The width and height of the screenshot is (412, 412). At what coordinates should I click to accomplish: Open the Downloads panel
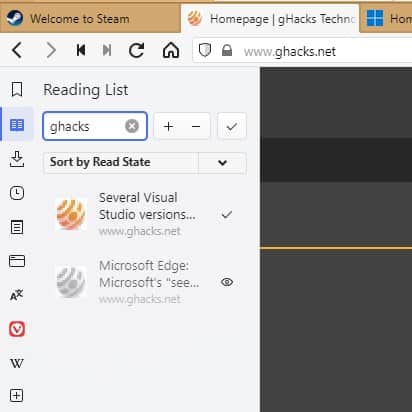tap(17, 159)
